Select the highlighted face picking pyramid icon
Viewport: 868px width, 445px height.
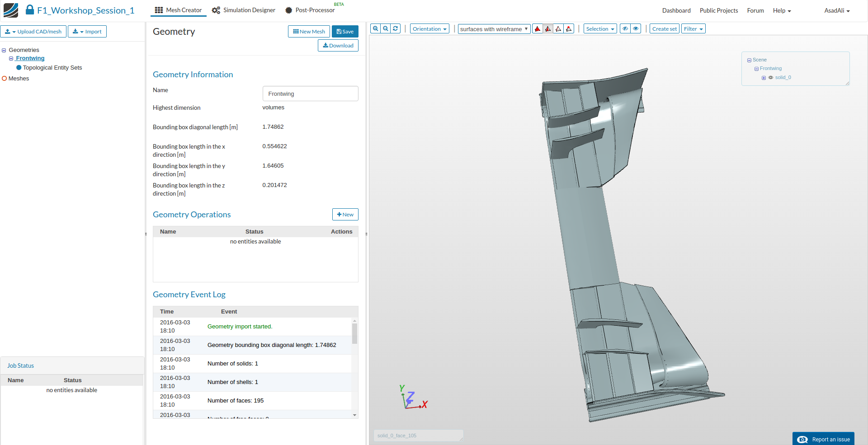(x=548, y=29)
